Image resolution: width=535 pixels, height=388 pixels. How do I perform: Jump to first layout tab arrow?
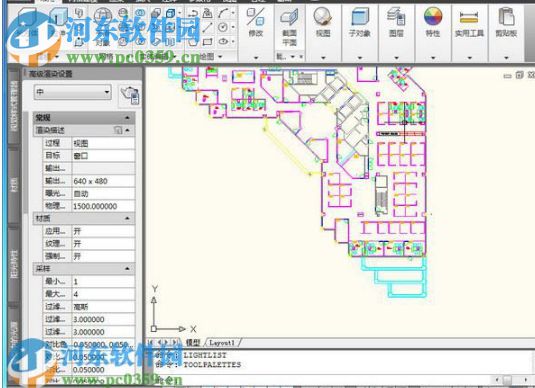click(150, 342)
